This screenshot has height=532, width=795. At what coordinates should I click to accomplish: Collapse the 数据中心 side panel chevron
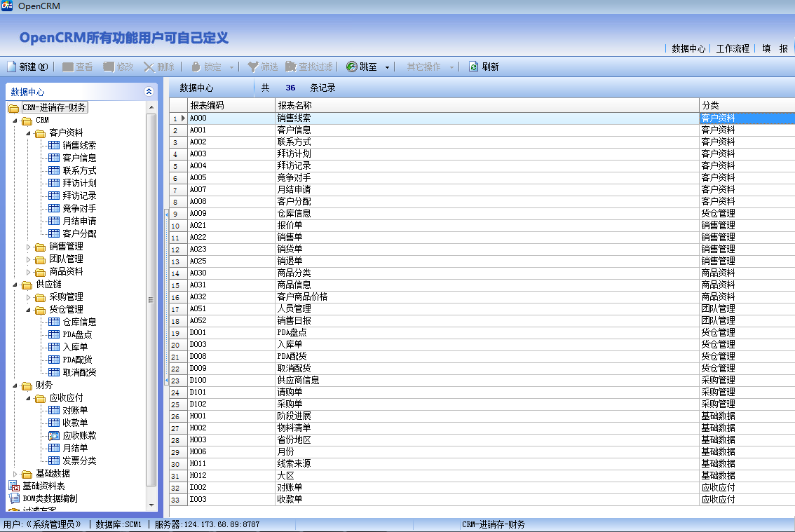149,92
